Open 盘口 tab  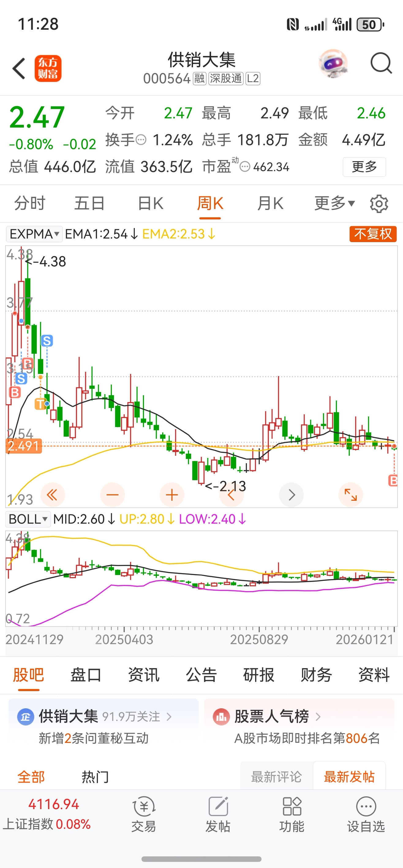(86, 675)
